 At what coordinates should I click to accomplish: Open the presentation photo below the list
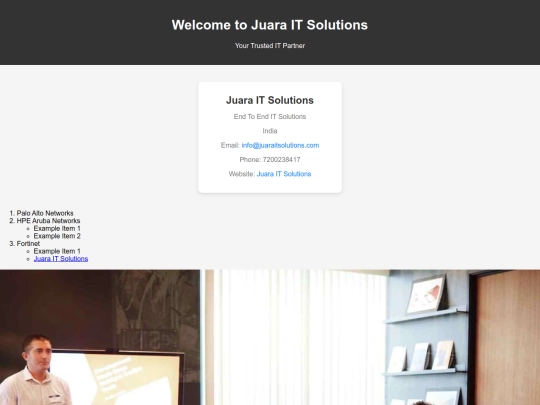(270, 337)
